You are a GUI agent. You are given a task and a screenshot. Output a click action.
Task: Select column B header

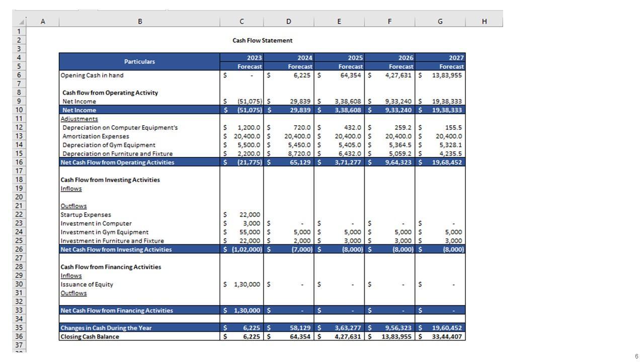tap(139, 21)
